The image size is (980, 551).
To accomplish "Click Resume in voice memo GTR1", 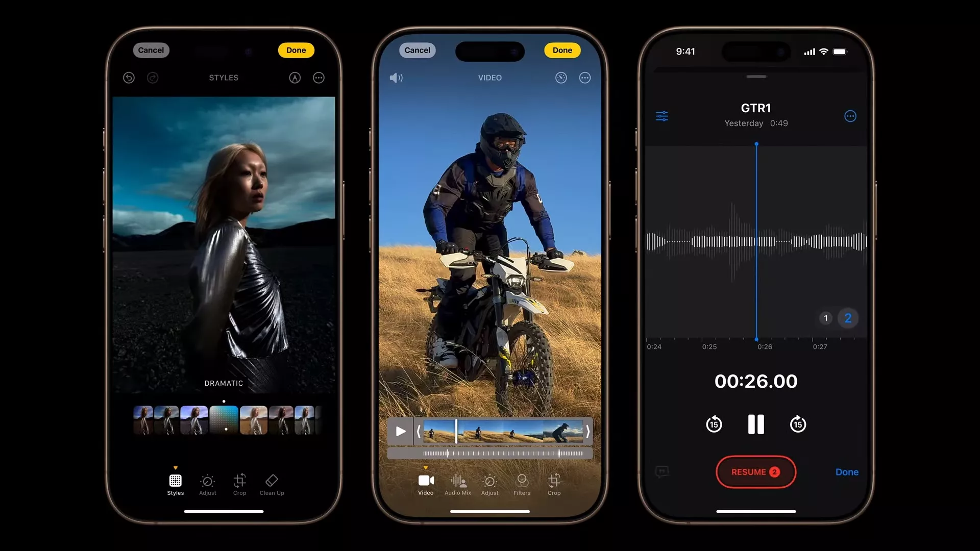I will click(755, 471).
